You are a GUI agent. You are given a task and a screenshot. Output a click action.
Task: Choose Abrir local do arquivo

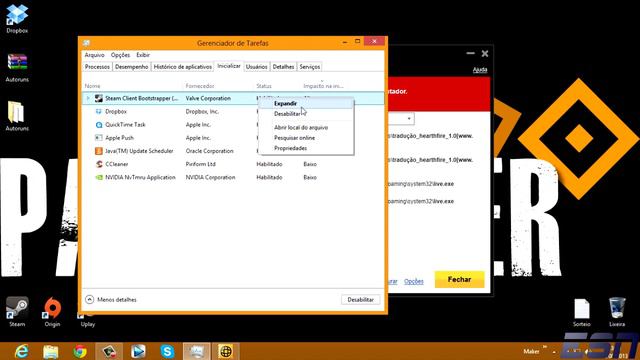tap(306, 127)
